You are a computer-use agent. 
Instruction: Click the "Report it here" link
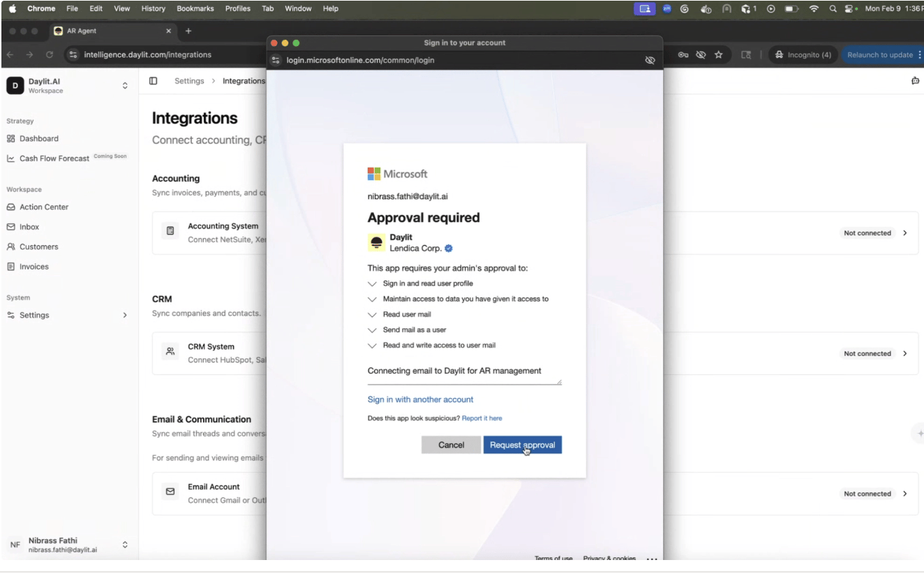tap(482, 418)
